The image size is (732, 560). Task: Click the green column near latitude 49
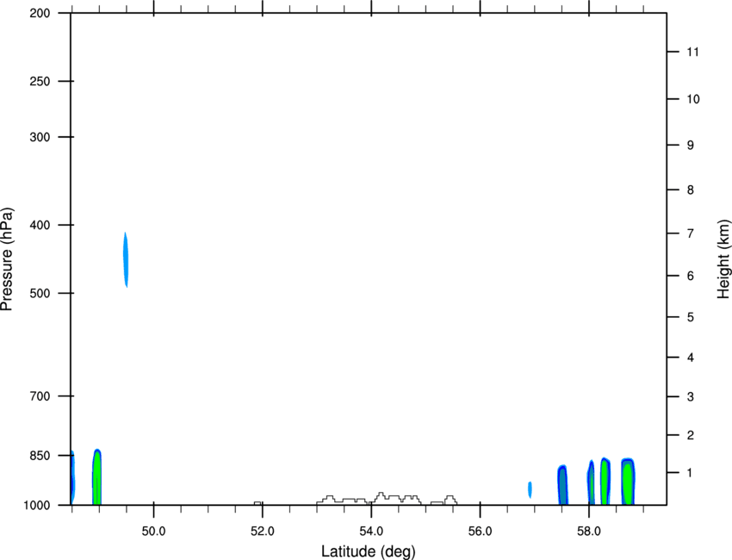(96, 477)
